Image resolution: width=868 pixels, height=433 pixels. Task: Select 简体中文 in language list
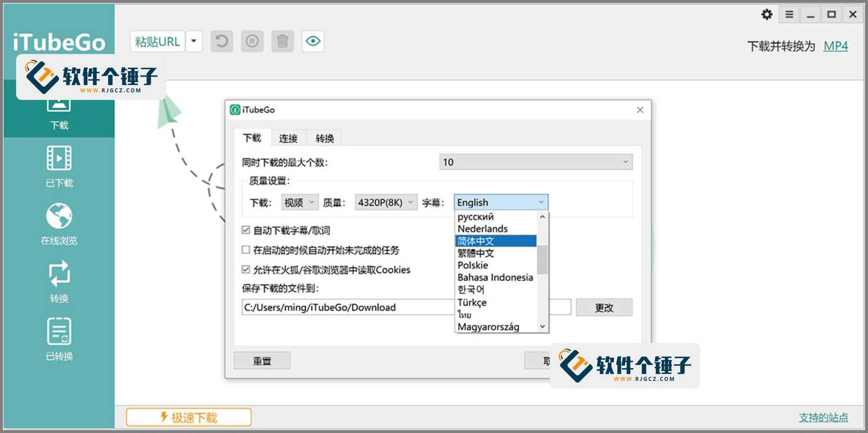(x=496, y=241)
